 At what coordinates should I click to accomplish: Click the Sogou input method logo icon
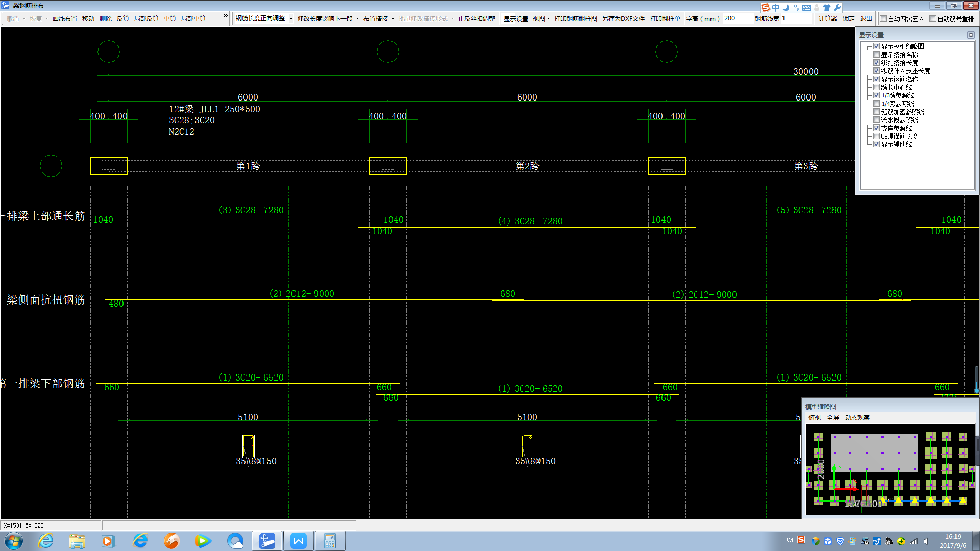coord(765,7)
